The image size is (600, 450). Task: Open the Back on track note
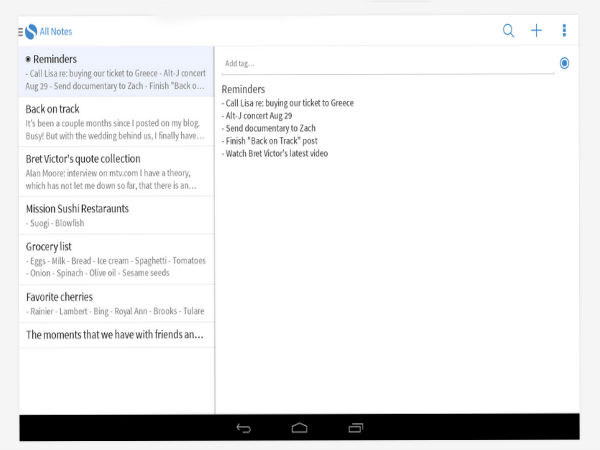pos(116,121)
